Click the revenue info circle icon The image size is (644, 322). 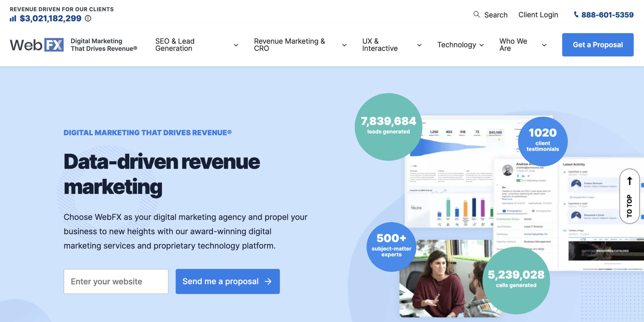[x=88, y=18]
